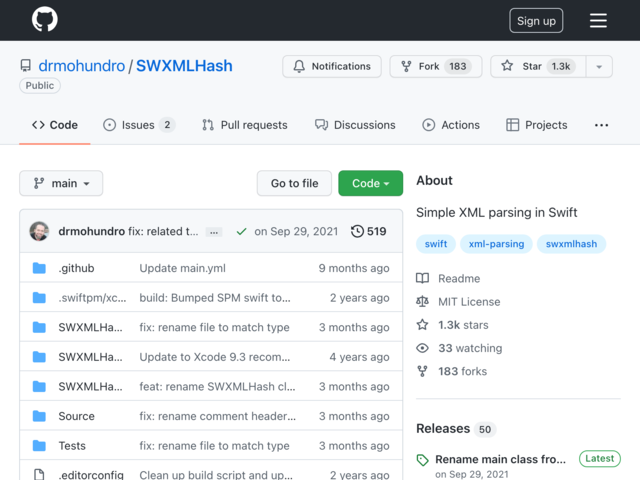Open the hamburger navigation menu

point(598,20)
